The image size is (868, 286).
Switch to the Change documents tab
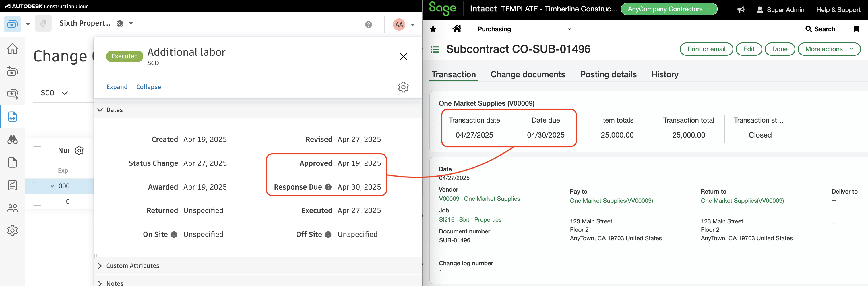[x=528, y=75]
